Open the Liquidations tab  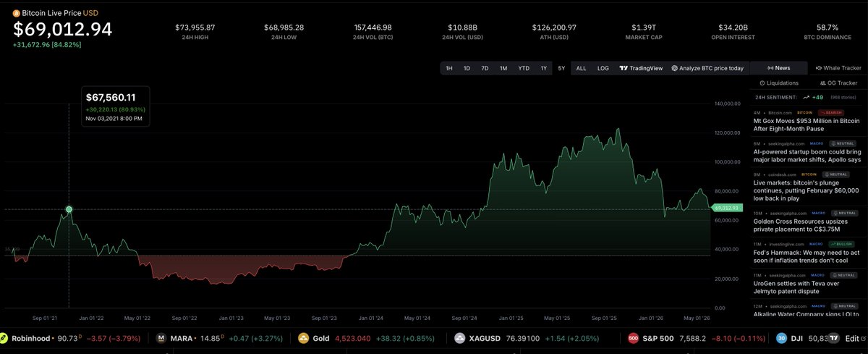click(778, 83)
